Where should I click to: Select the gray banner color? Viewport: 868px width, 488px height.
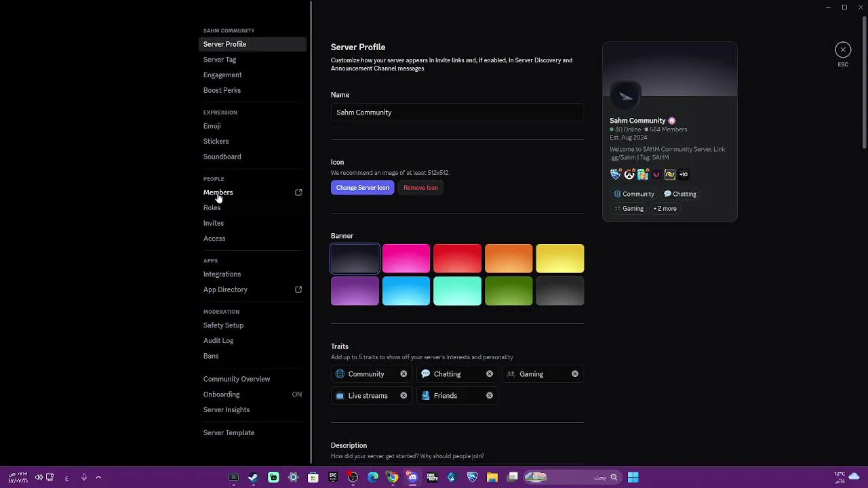560,291
